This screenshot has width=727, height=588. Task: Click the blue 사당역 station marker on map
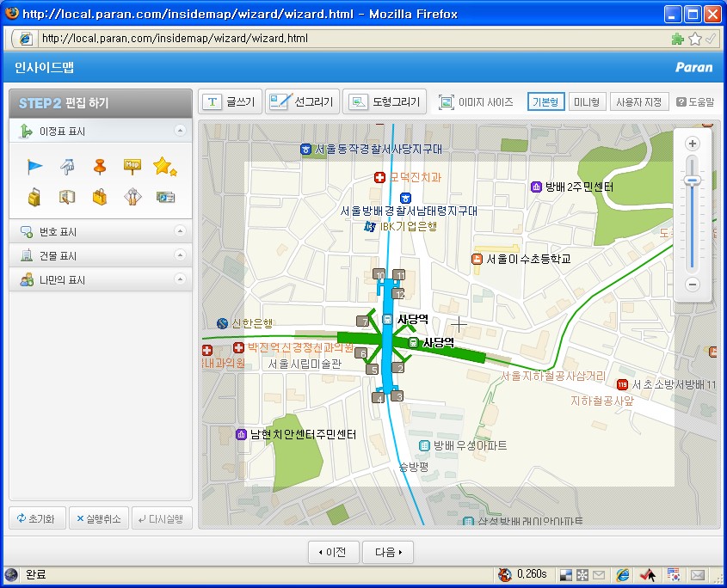(387, 319)
